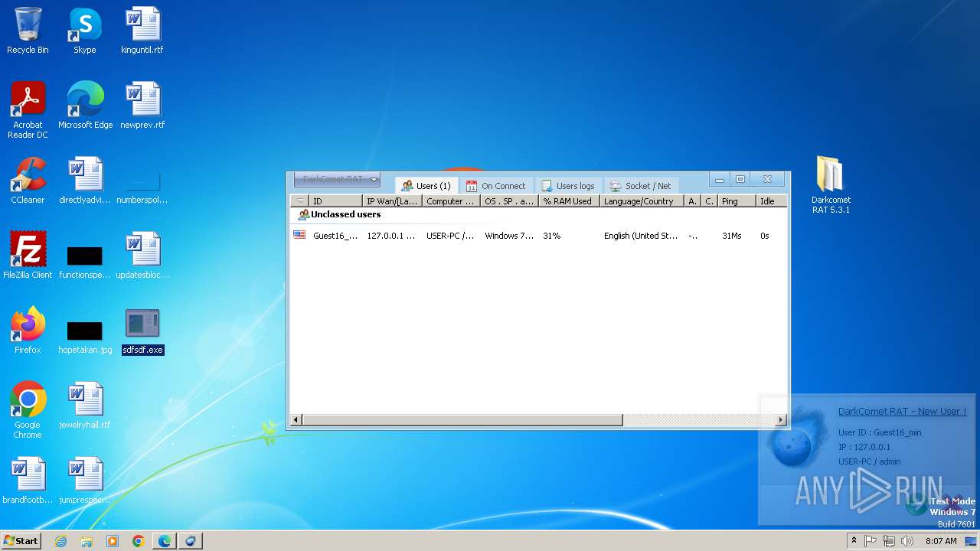
Task: Sort by the Language/Country column header
Action: coord(642,201)
